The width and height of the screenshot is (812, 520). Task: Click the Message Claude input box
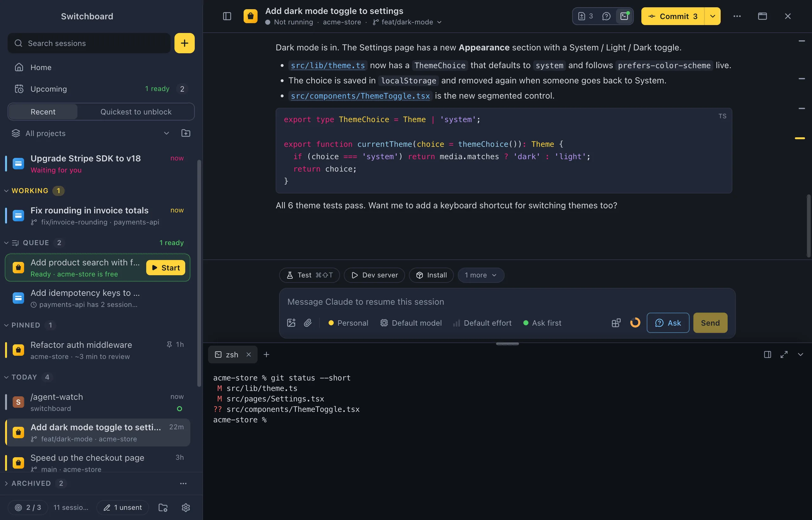click(507, 302)
